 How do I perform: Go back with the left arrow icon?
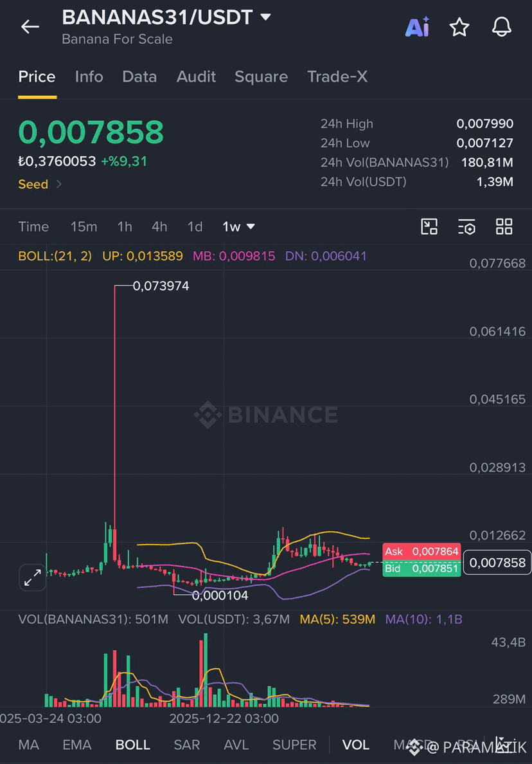(x=30, y=27)
